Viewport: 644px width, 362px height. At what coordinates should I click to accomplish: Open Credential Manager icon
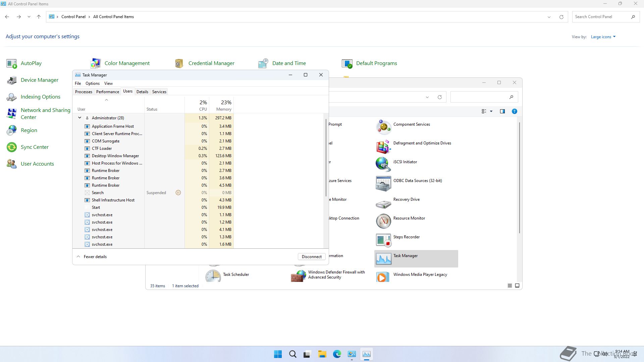tap(179, 63)
